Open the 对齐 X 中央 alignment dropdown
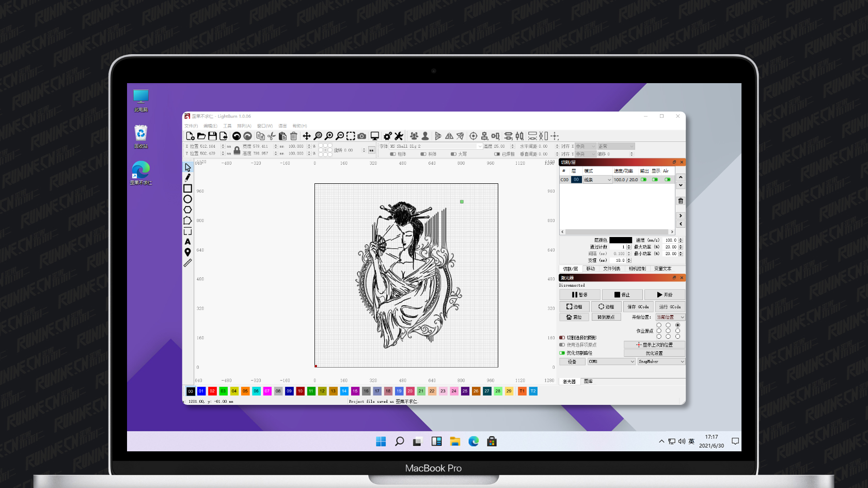 [x=586, y=146]
